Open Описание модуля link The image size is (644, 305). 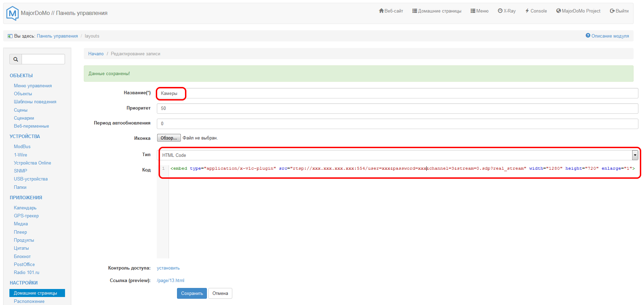[610, 36]
